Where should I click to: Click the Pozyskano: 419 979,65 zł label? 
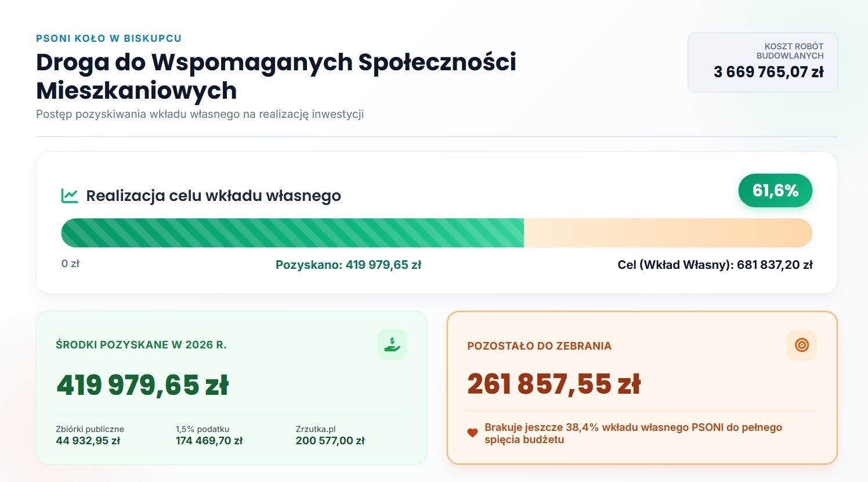point(348,265)
